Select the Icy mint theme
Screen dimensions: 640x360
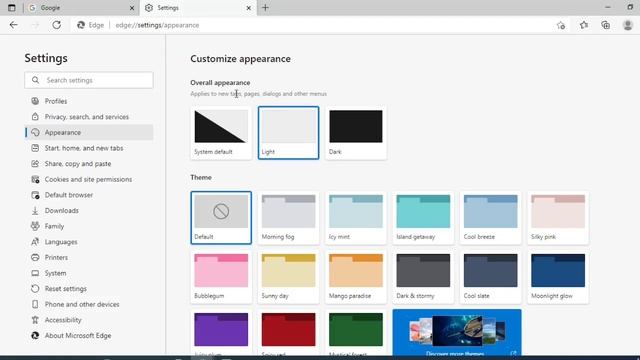356,218
